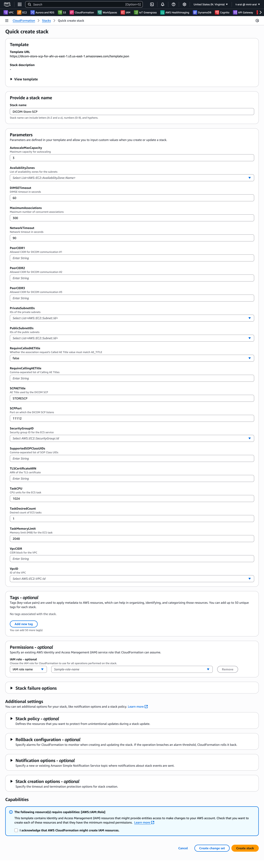The width and height of the screenshot is (264, 868).
Task: Open the RequireCalledAETitle dropdown
Action: click(x=132, y=358)
